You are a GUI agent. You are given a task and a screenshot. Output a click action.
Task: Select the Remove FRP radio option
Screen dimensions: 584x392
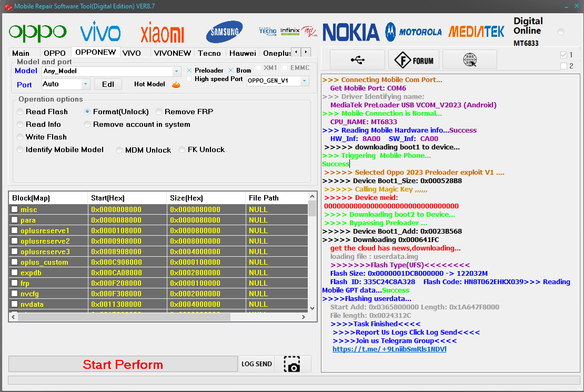pos(159,112)
